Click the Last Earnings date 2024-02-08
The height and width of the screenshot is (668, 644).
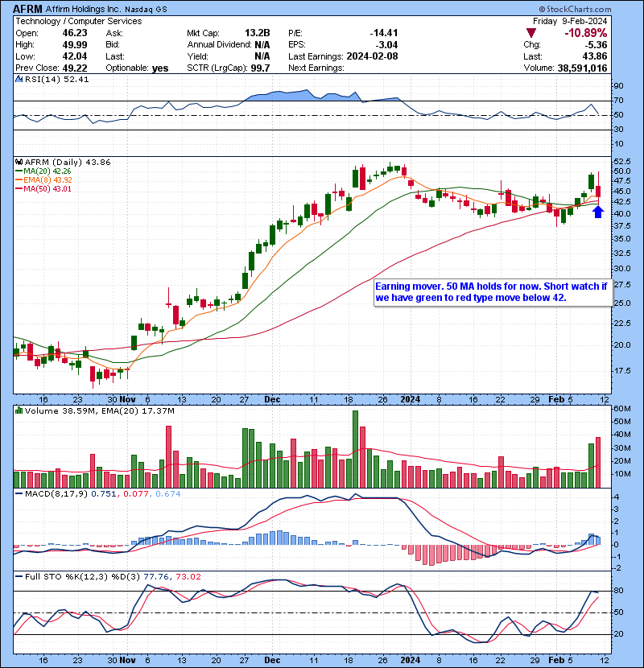[372, 56]
